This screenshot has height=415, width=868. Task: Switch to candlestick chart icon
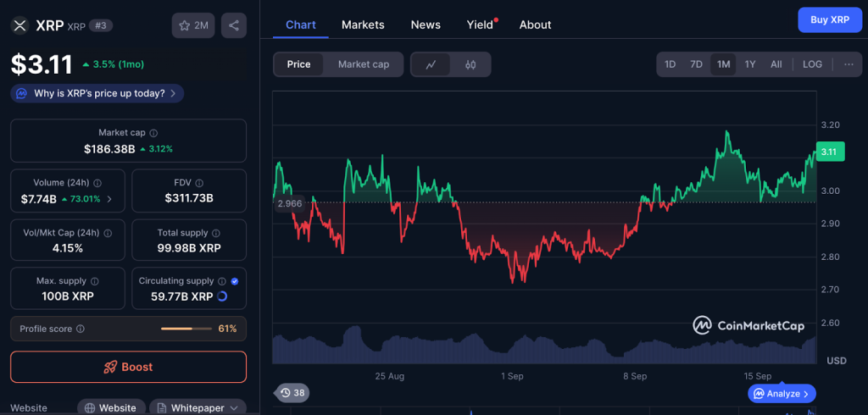tap(470, 64)
